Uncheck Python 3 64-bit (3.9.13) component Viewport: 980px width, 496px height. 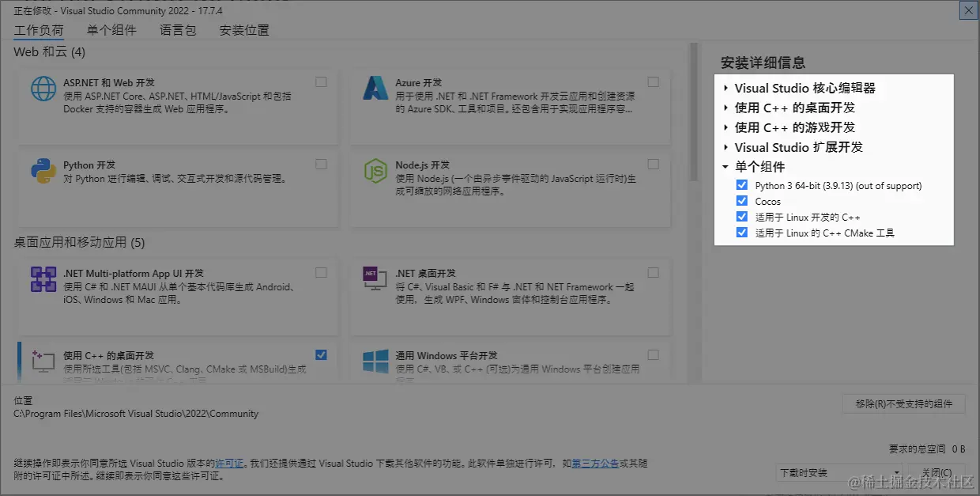click(741, 185)
